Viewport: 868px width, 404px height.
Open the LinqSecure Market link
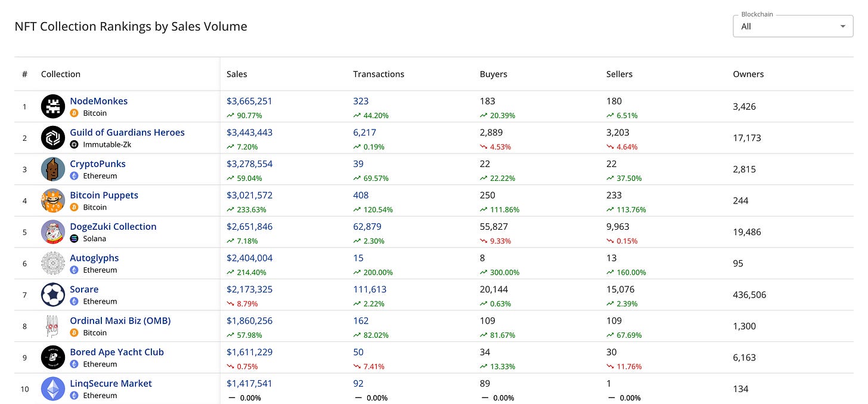[x=111, y=383]
